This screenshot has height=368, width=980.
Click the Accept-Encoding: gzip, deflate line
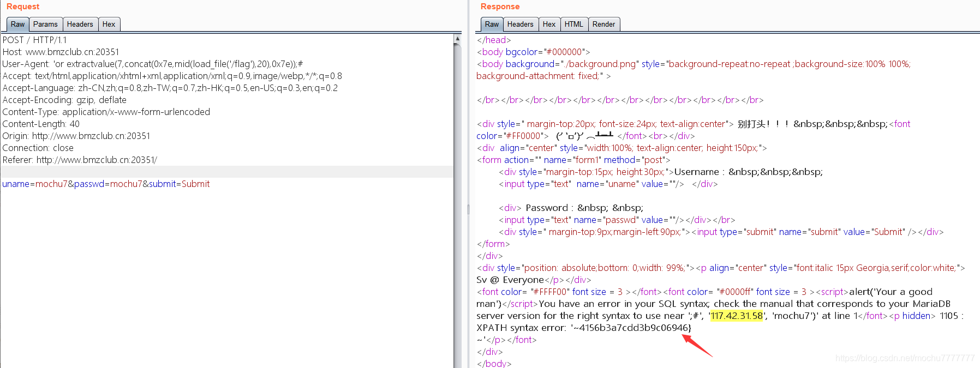pyautogui.click(x=64, y=100)
